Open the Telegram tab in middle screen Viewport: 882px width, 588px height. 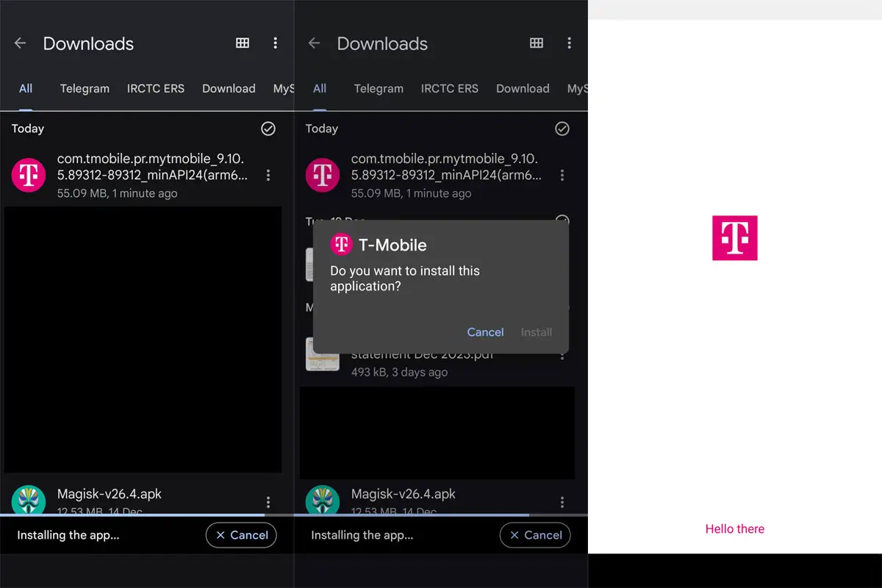click(x=379, y=89)
